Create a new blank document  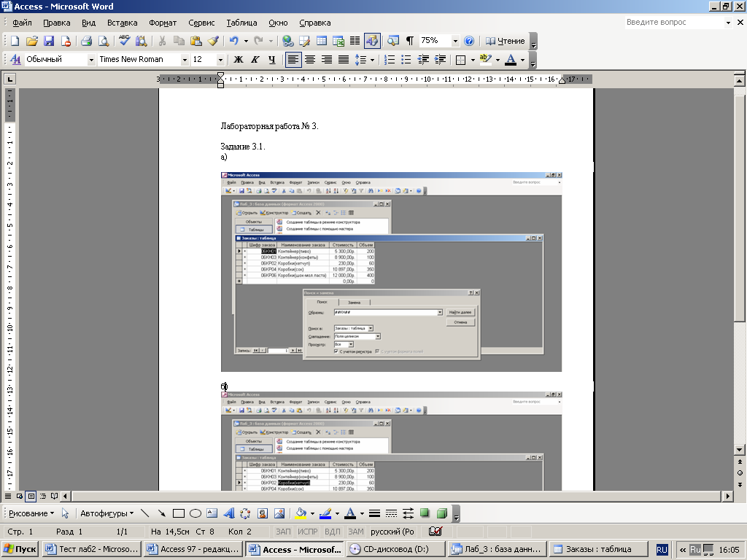15,41
